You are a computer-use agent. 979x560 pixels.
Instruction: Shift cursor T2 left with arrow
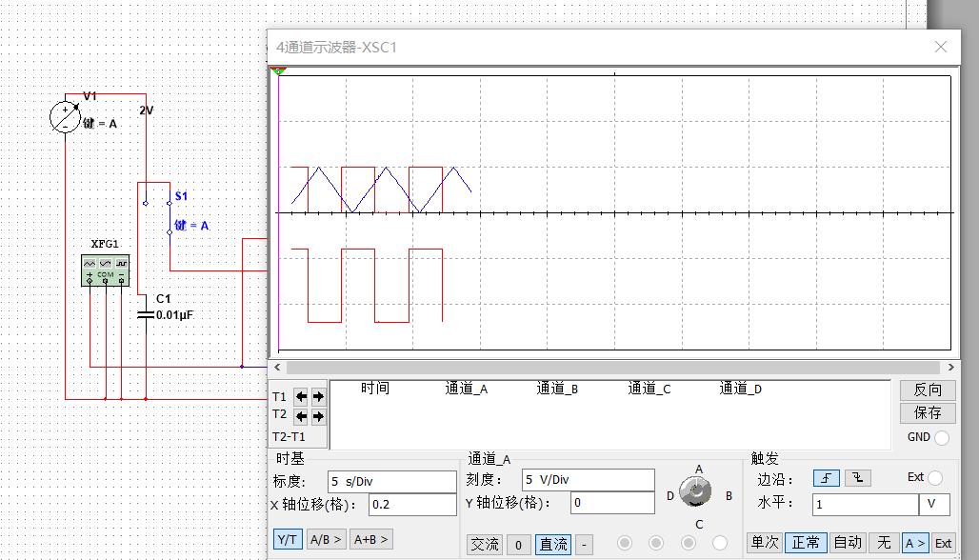coord(302,416)
